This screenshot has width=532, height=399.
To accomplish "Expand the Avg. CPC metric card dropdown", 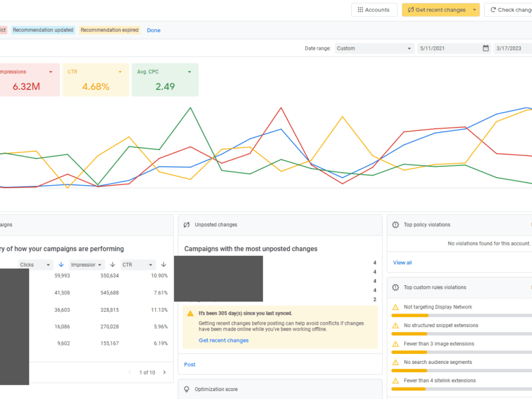I will click(x=189, y=72).
